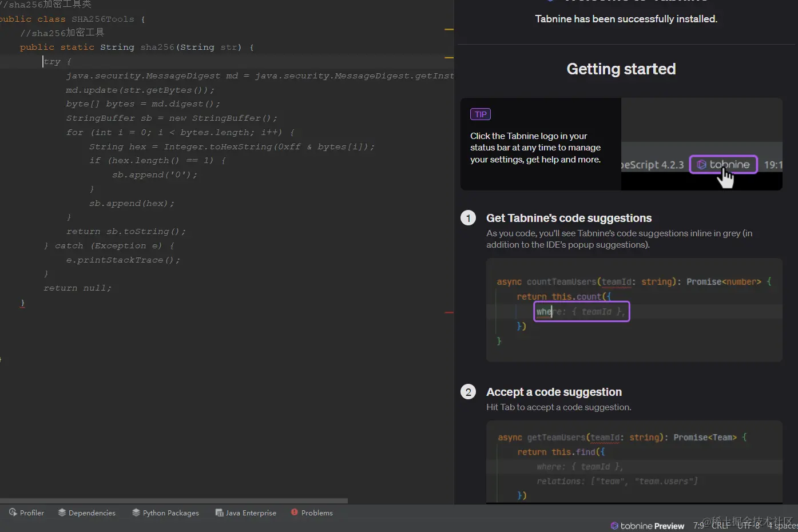Image resolution: width=798 pixels, height=532 pixels.
Task: Open the UTF-8 file encoding selector
Action: click(748, 525)
